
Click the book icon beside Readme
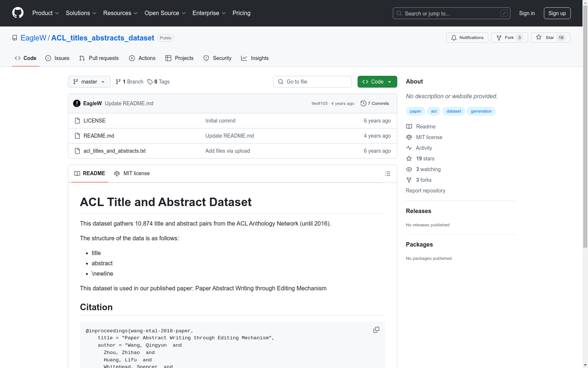[x=409, y=127]
